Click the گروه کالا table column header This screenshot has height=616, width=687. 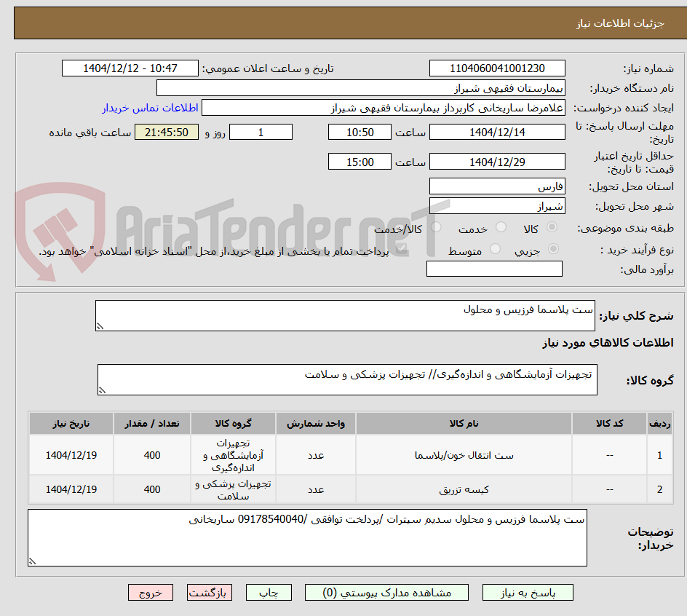[x=233, y=424]
